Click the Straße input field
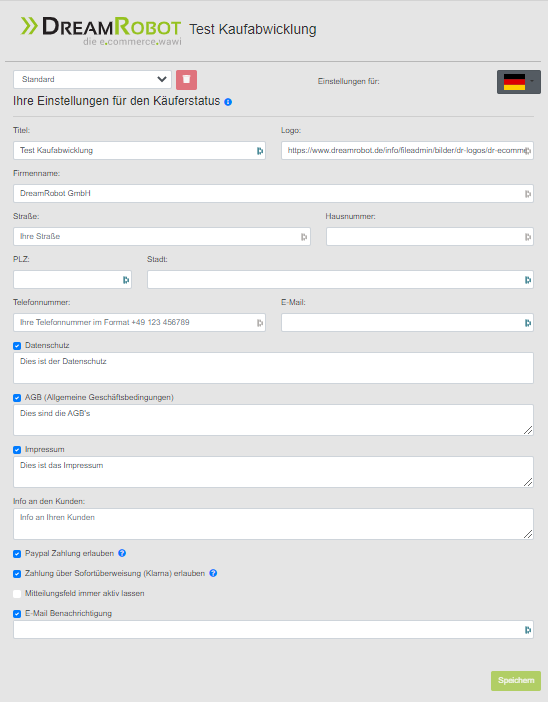Image resolution: width=548 pixels, height=702 pixels. pos(162,236)
